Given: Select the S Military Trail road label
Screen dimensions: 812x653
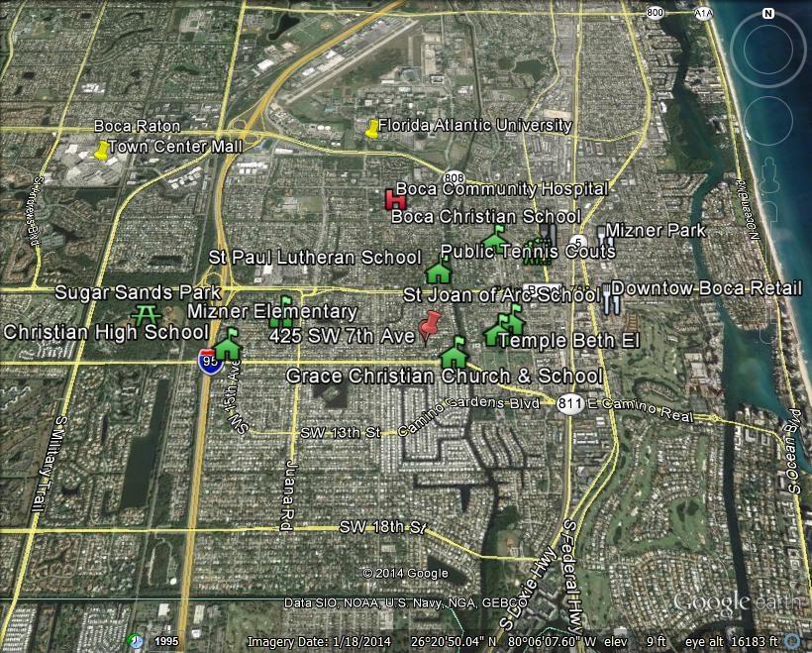Looking at the screenshot, I should pos(49,465).
